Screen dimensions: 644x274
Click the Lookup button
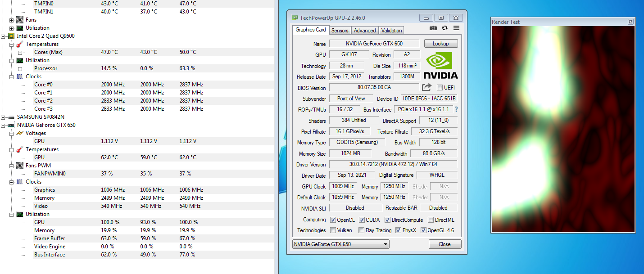[x=440, y=44]
